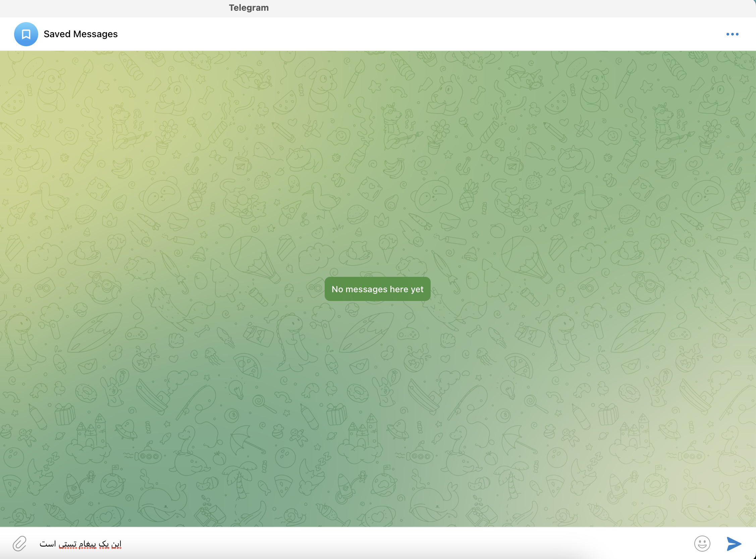Click the Saved Messages bookmark avatar
Viewport: 756px width, 559px height.
26,34
